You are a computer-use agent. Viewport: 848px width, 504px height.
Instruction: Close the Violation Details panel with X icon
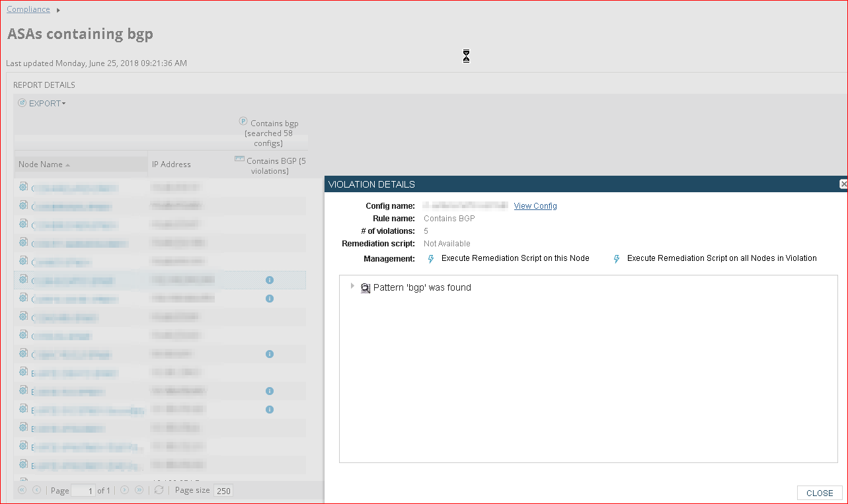tap(843, 184)
